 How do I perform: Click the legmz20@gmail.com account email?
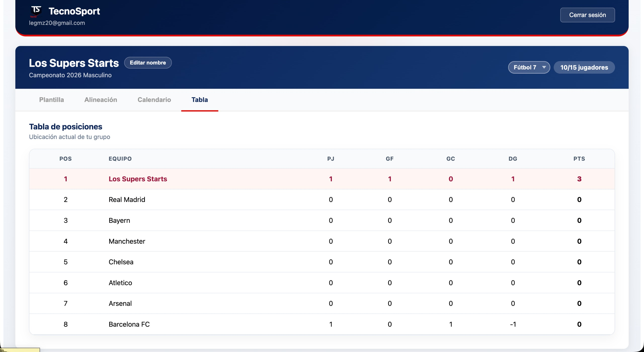(57, 23)
